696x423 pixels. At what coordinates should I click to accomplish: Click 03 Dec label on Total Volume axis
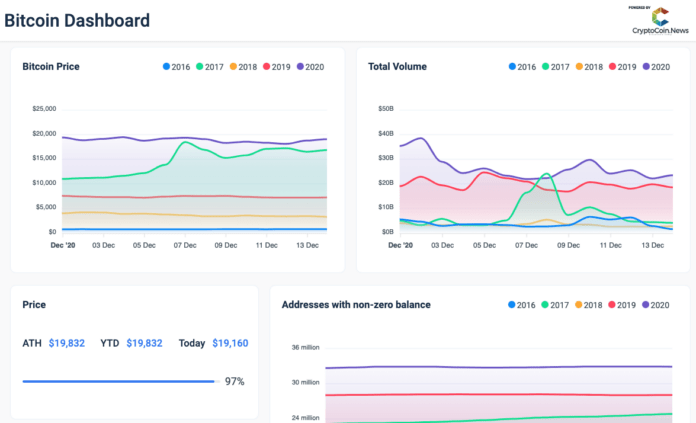click(x=443, y=245)
